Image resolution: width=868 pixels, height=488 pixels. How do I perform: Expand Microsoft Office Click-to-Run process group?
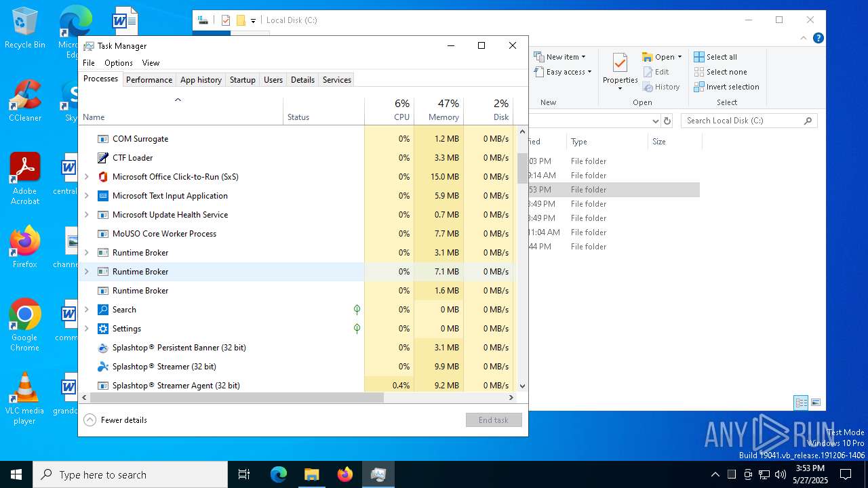tap(86, 177)
